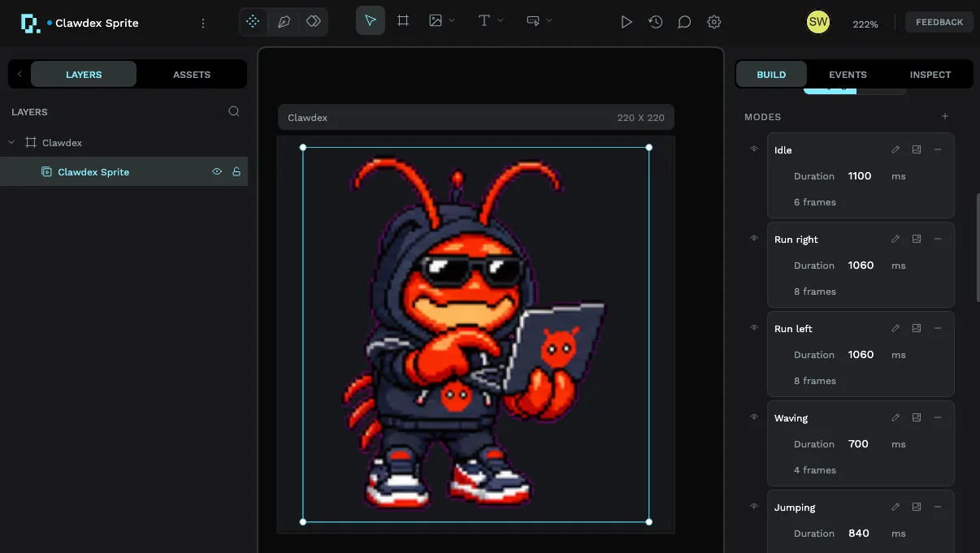Screen dimensions: 980x553
Task: Edit the Run right mode name
Action: (x=895, y=239)
